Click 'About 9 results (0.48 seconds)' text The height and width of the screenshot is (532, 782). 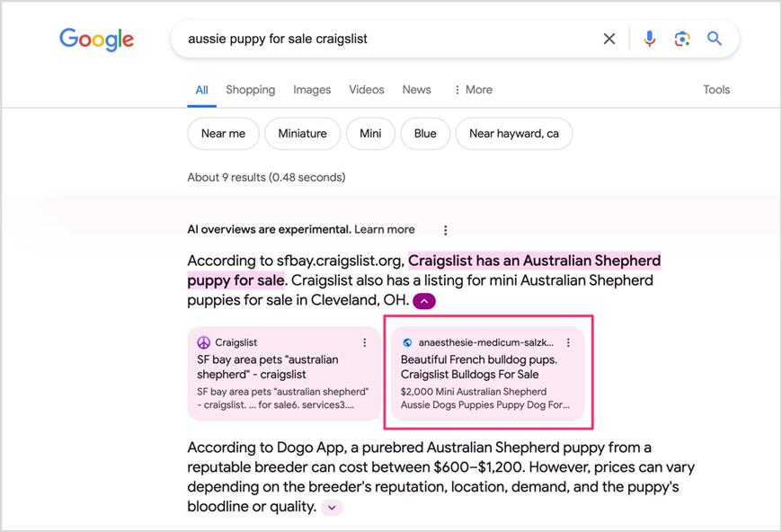[x=266, y=178]
